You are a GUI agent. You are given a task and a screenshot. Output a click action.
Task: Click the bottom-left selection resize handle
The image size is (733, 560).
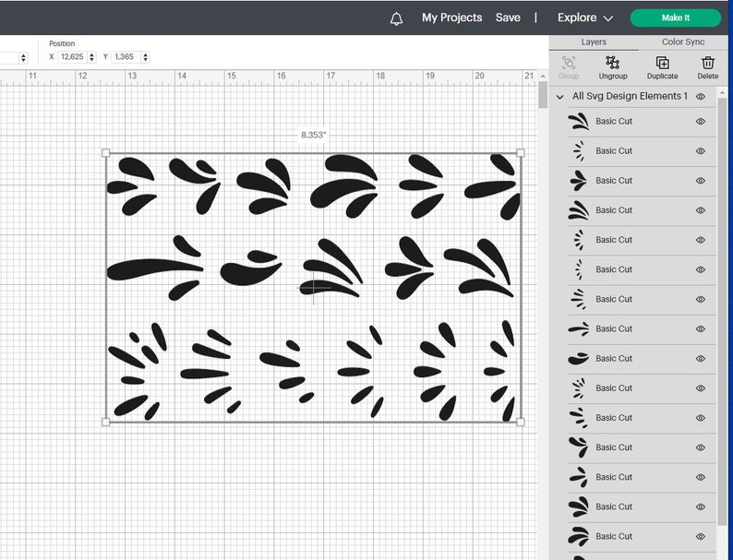pyautogui.click(x=105, y=422)
